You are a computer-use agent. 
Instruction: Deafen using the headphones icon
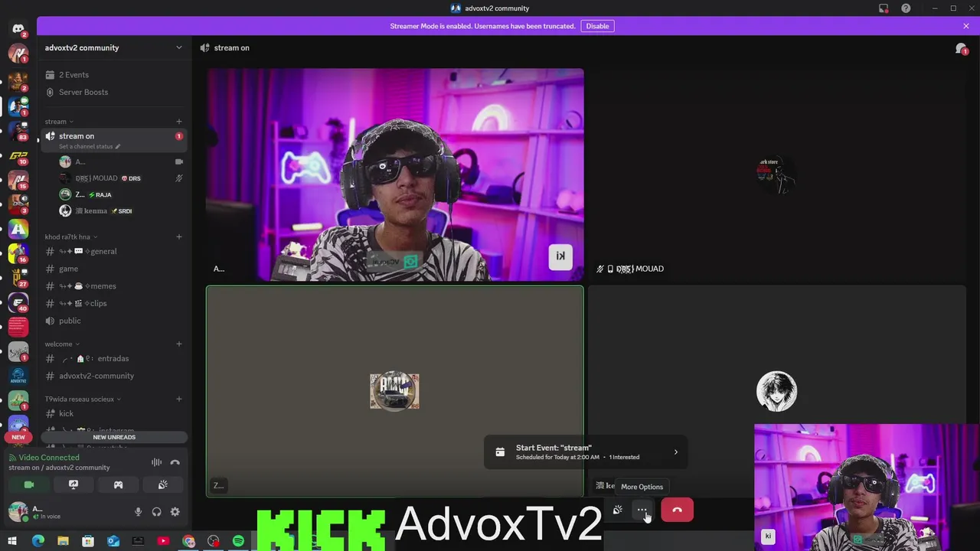click(156, 512)
